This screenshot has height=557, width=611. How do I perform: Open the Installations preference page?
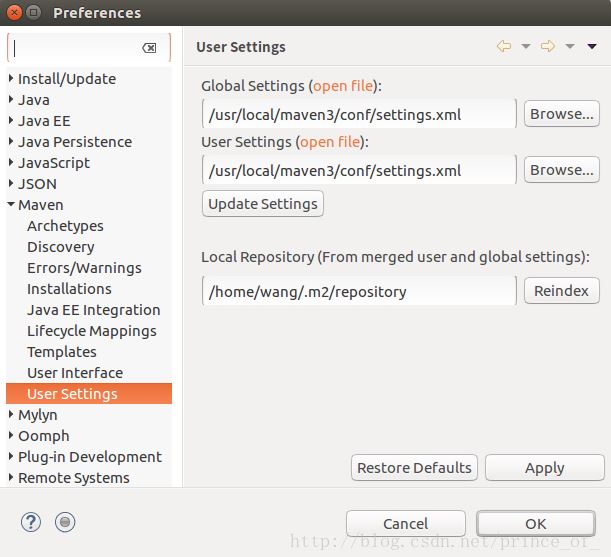click(x=69, y=289)
